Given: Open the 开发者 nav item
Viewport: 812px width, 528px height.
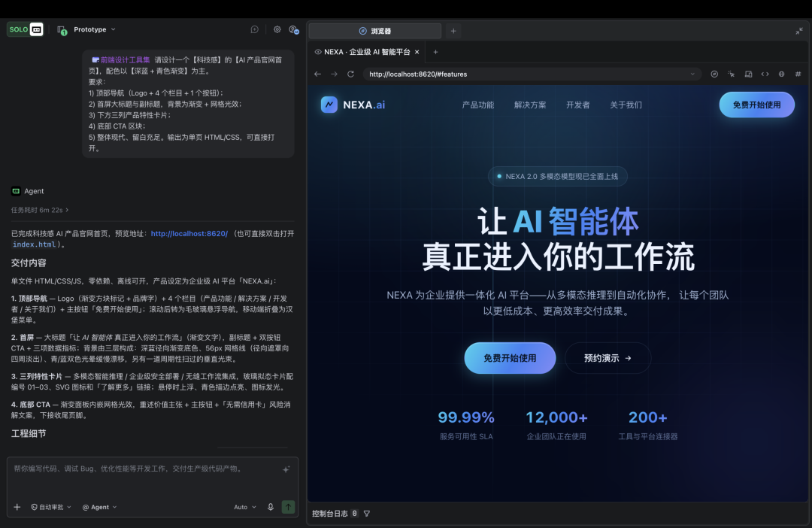Looking at the screenshot, I should point(578,105).
